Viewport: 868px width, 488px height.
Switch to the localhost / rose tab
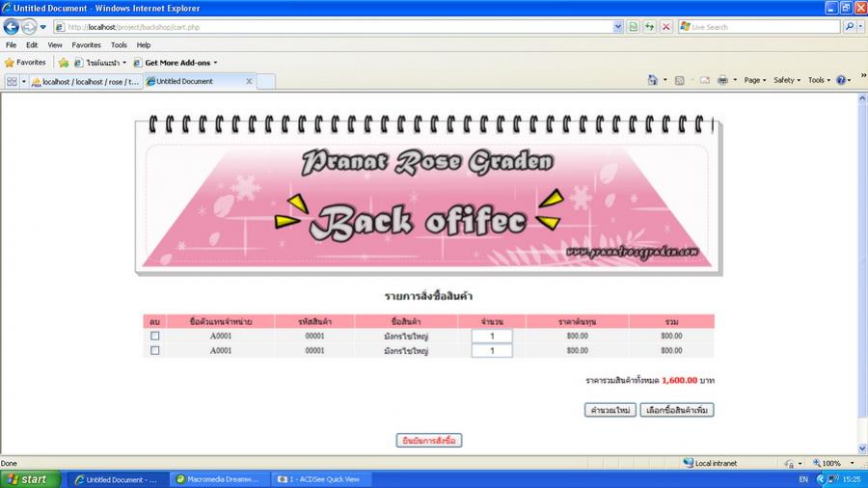(x=86, y=81)
